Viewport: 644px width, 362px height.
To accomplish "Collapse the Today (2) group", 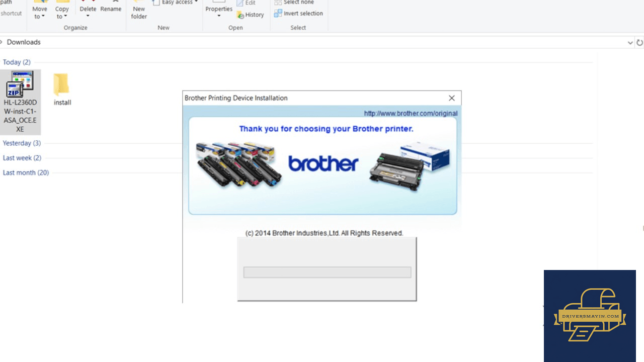I will (17, 62).
